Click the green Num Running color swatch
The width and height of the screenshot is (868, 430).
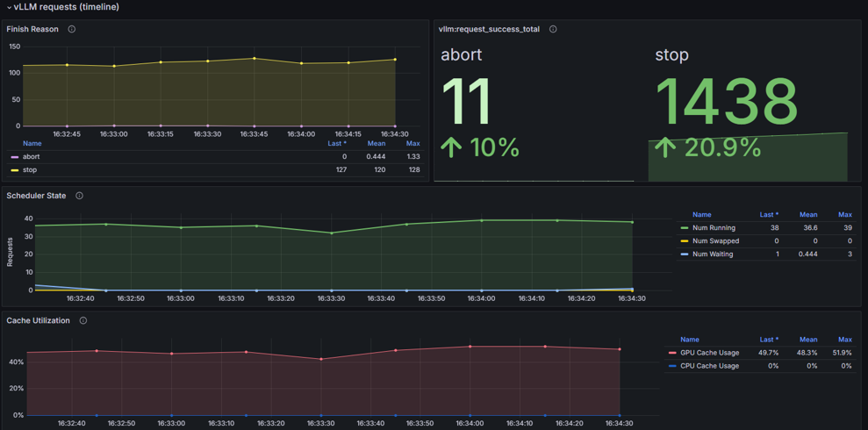[685, 228]
